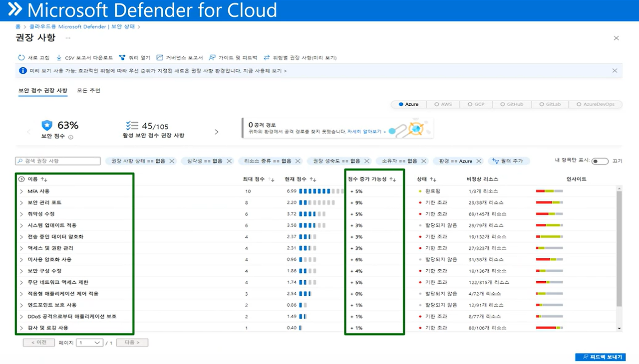This screenshot has width=639, height=364.
Task: Select the AWS environment option
Action: click(443, 104)
